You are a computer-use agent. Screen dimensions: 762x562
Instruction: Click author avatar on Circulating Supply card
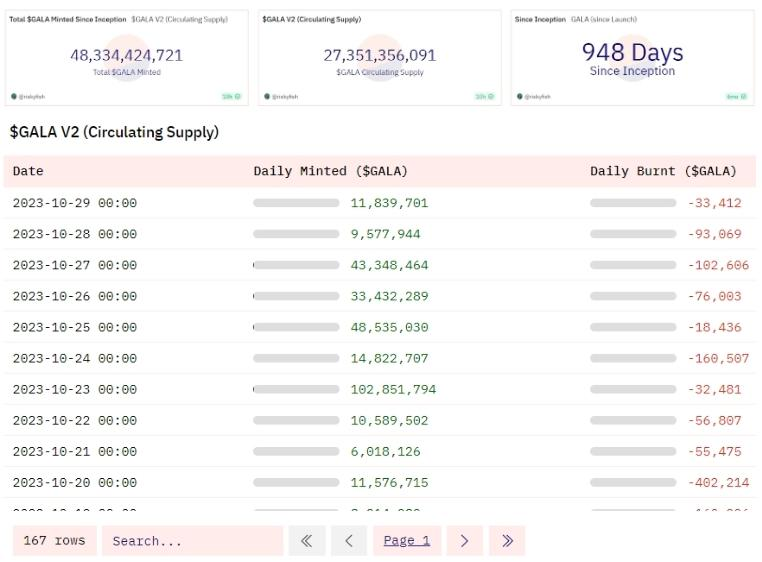coord(266,97)
